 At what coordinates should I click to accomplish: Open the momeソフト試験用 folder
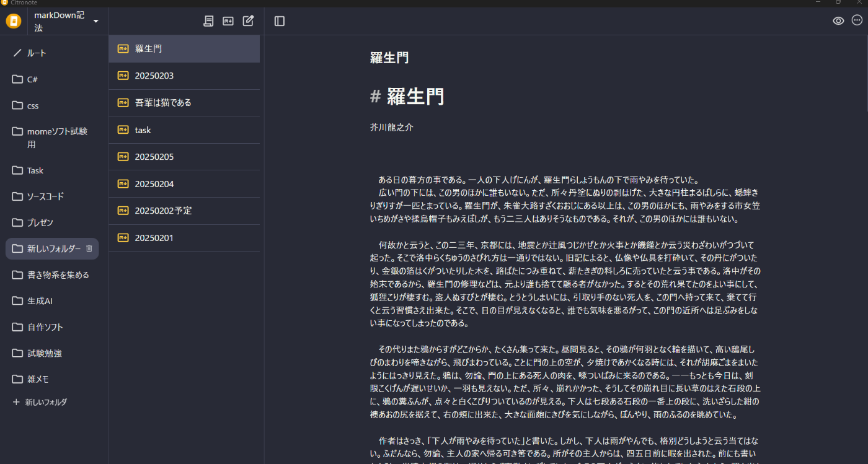pyautogui.click(x=52, y=138)
